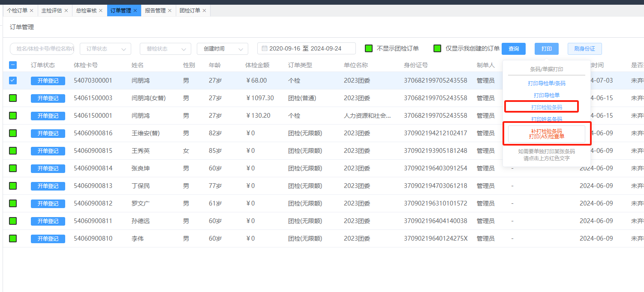644x292 pixels.
Task: Tick the checkbox for 王秀英
Action: pyautogui.click(x=13, y=151)
